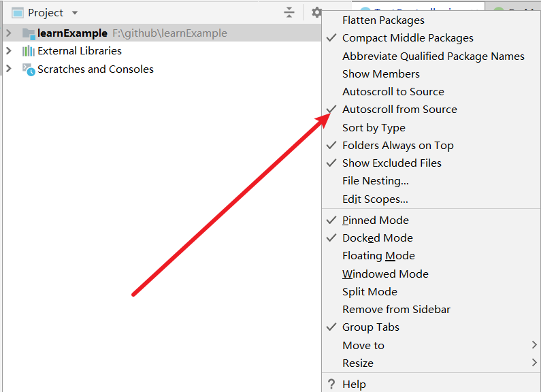541x392 pixels.
Task: Click the Help question mark icon
Action: [x=331, y=384]
